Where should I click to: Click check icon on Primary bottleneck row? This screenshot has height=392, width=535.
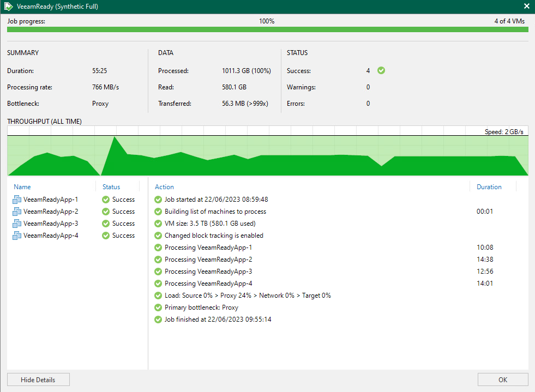tap(158, 307)
